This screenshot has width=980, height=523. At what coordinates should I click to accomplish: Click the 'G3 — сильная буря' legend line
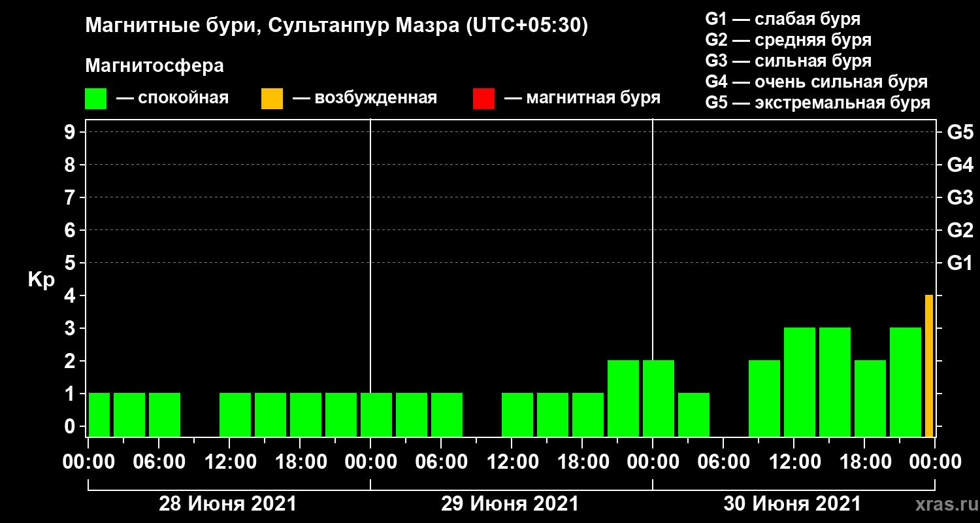(x=789, y=61)
